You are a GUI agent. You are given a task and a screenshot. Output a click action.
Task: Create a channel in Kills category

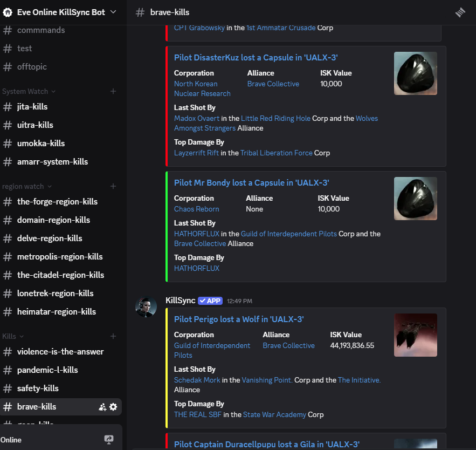coord(113,337)
